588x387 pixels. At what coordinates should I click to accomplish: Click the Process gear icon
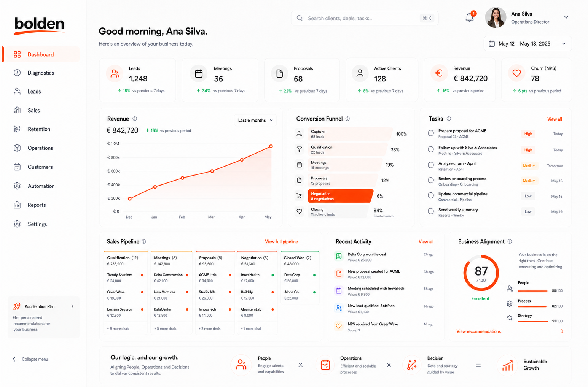[510, 303]
